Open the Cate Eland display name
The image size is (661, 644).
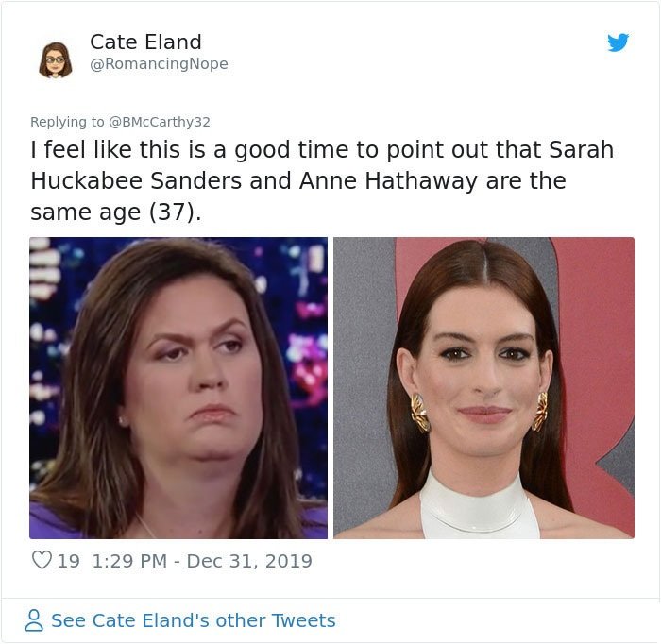pyautogui.click(x=145, y=42)
